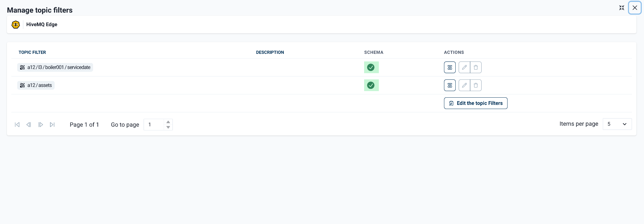Image resolution: width=644 pixels, height=224 pixels.
Task: Open the Items per page dropdown
Action: (x=617, y=124)
